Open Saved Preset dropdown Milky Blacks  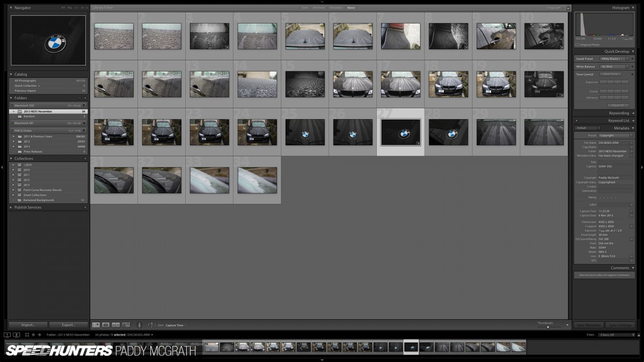pyautogui.click(x=614, y=58)
